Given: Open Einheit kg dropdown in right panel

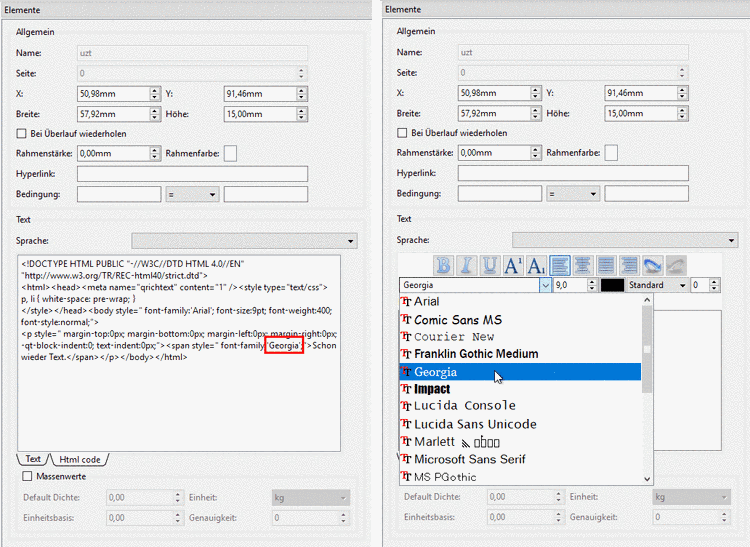Looking at the screenshot, I should click(x=692, y=497).
